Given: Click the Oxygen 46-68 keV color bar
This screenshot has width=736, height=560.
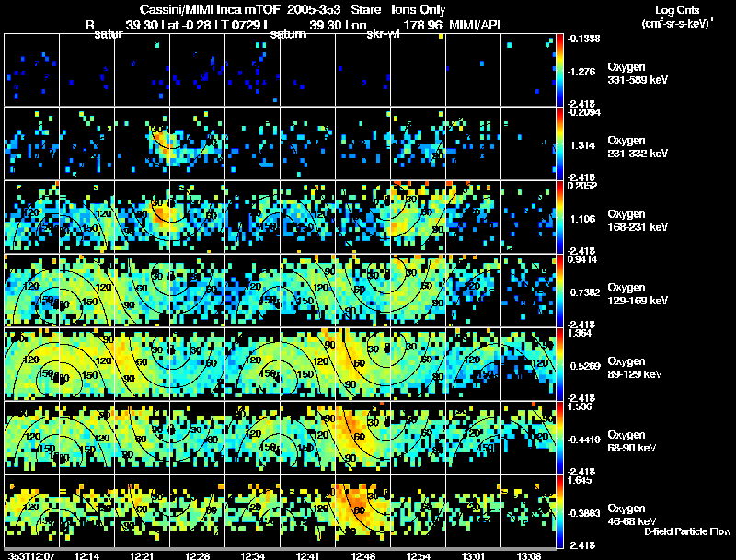Looking at the screenshot, I should point(559,511).
